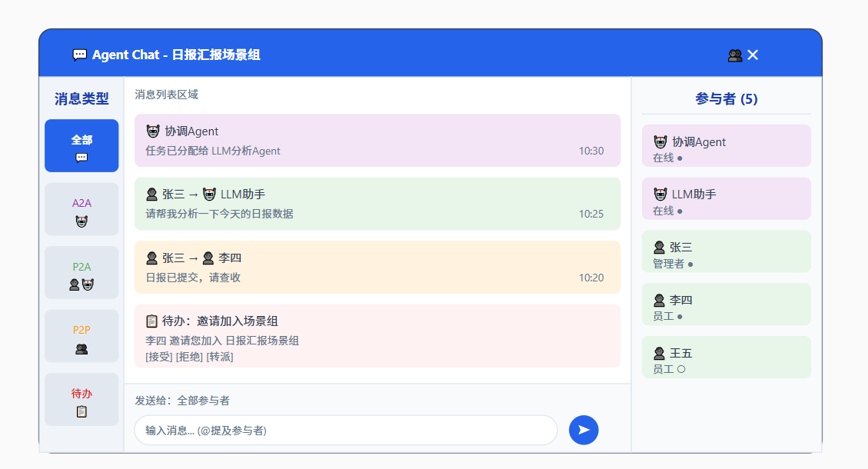Reassign invitation via [转派] link

(x=220, y=357)
